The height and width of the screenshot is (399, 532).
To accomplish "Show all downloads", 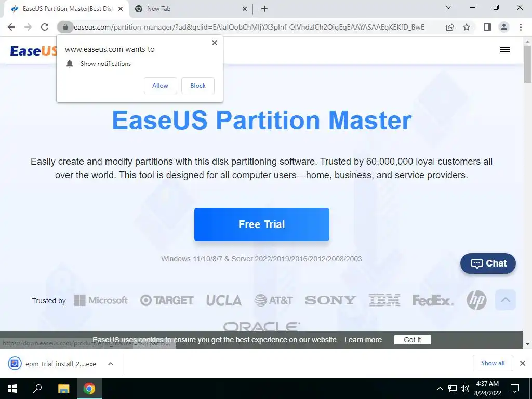I will 493,363.
